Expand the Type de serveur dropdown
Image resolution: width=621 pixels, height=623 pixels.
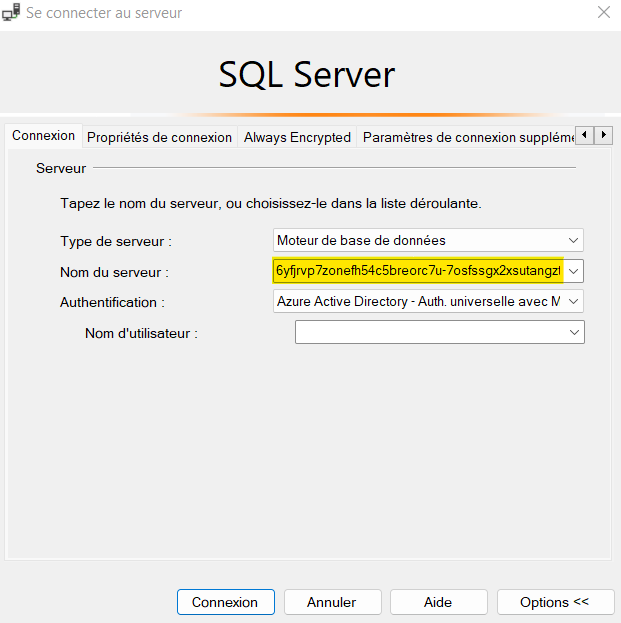click(x=573, y=240)
